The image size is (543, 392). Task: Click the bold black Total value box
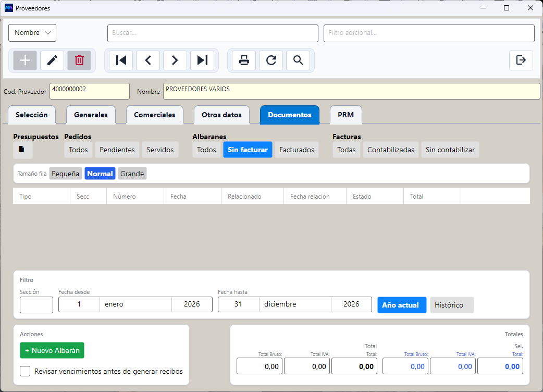coord(354,366)
